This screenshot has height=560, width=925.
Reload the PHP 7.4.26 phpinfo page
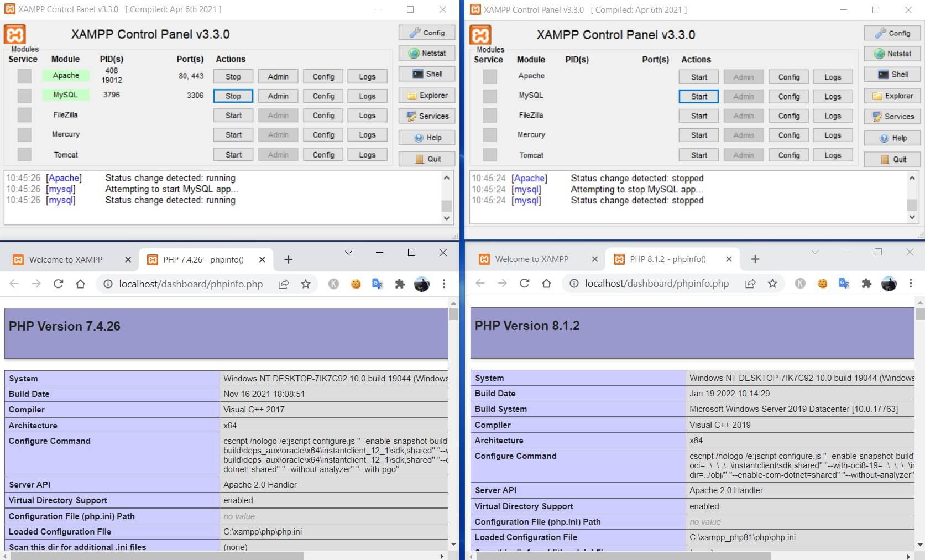pyautogui.click(x=58, y=284)
